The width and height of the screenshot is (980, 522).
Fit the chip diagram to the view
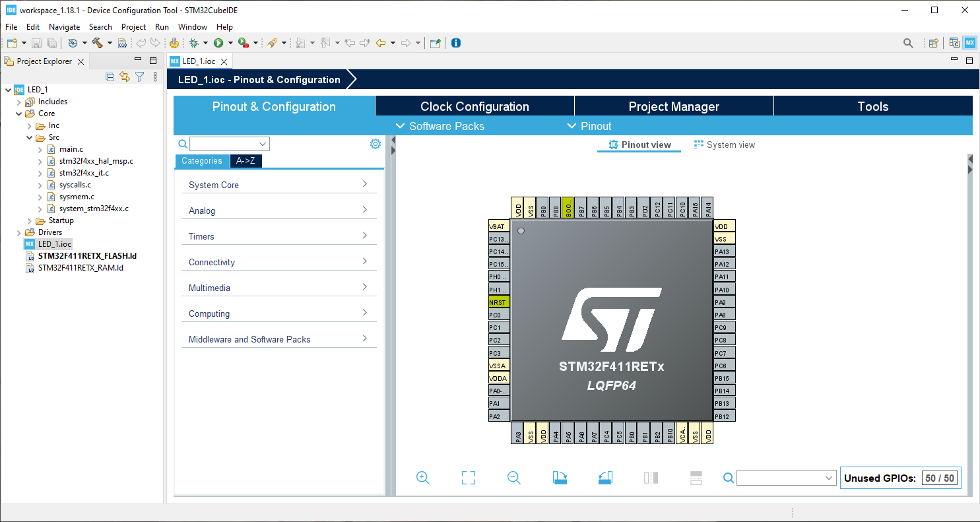pos(468,477)
